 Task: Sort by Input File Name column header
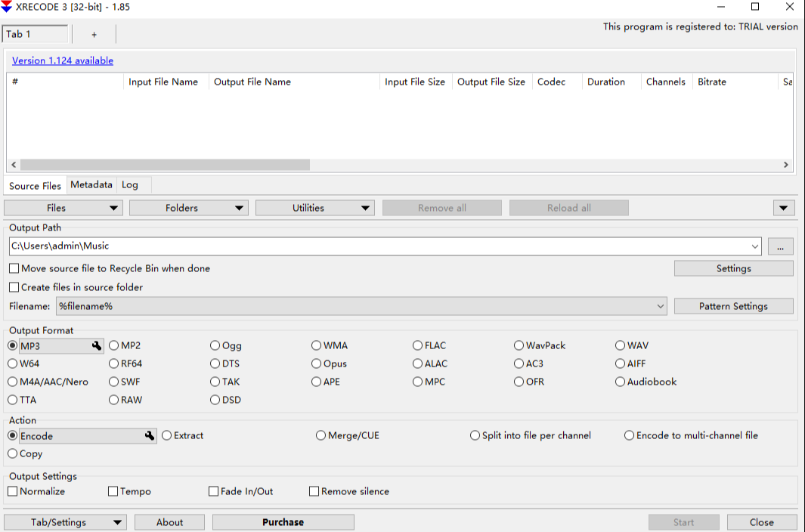point(166,82)
